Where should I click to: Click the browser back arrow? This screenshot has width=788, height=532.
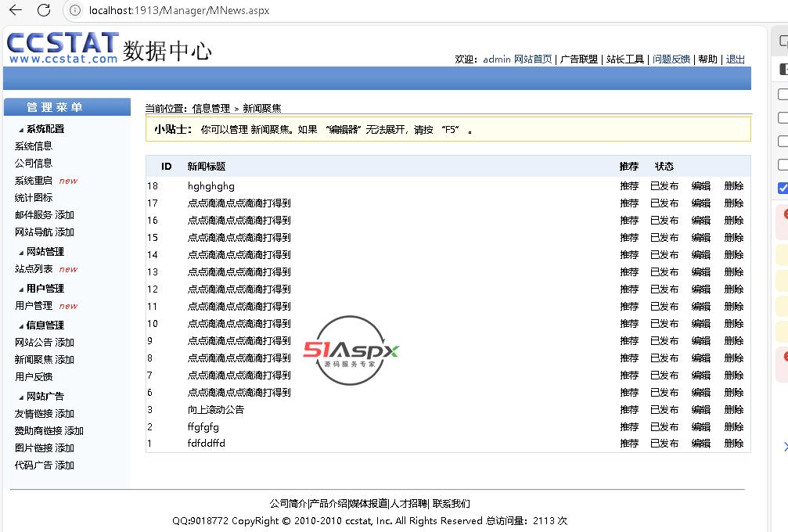[x=16, y=10]
